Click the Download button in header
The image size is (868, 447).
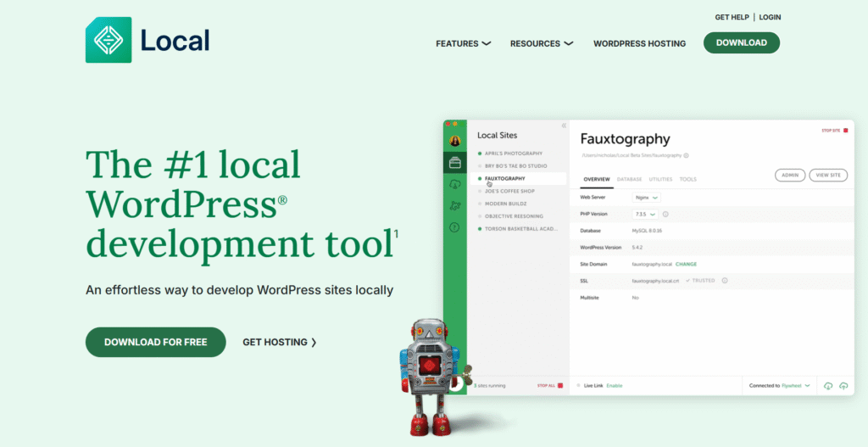[x=741, y=42]
